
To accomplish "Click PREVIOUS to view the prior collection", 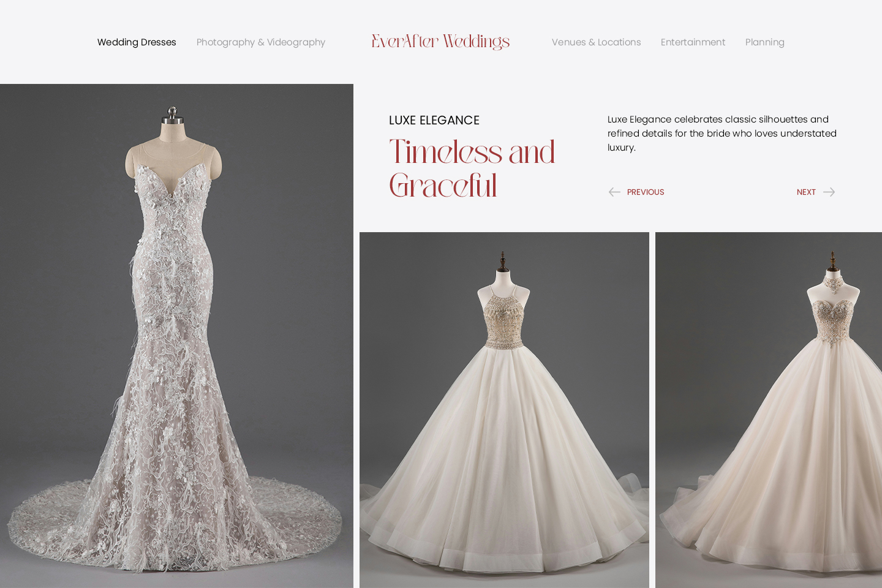I will 646,192.
